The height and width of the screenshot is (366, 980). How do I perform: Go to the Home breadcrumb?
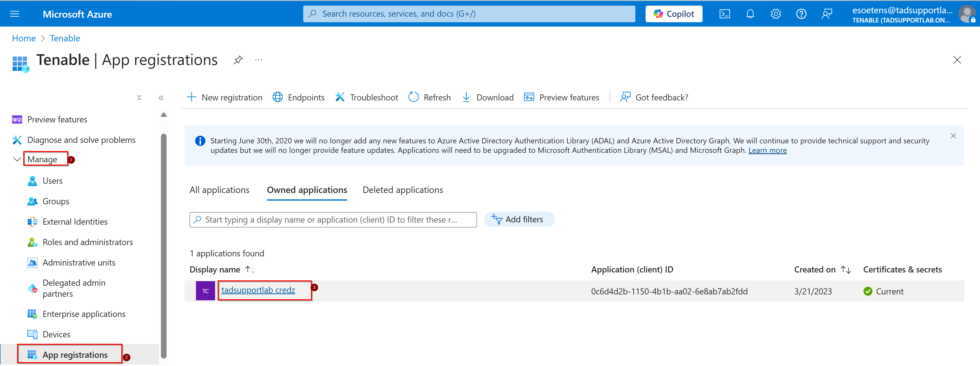coord(24,38)
